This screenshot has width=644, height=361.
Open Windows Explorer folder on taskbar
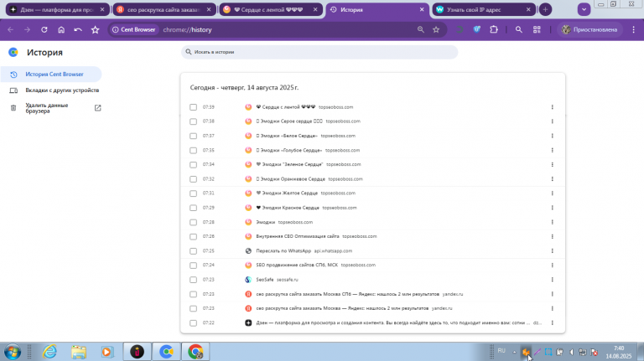tap(79, 352)
